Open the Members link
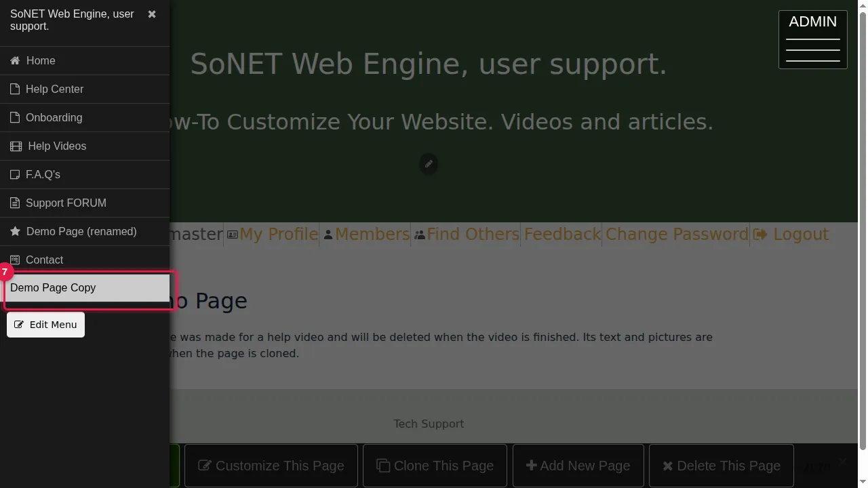 point(366,235)
